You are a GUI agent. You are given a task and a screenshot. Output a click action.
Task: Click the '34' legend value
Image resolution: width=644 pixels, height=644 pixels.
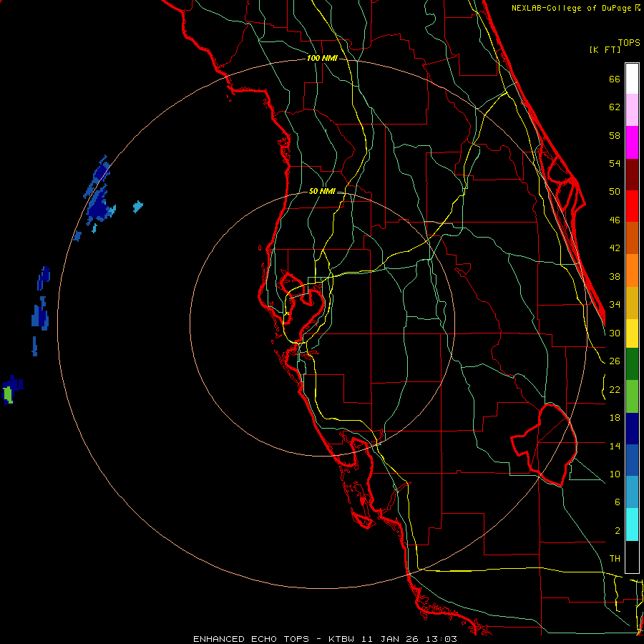point(615,305)
